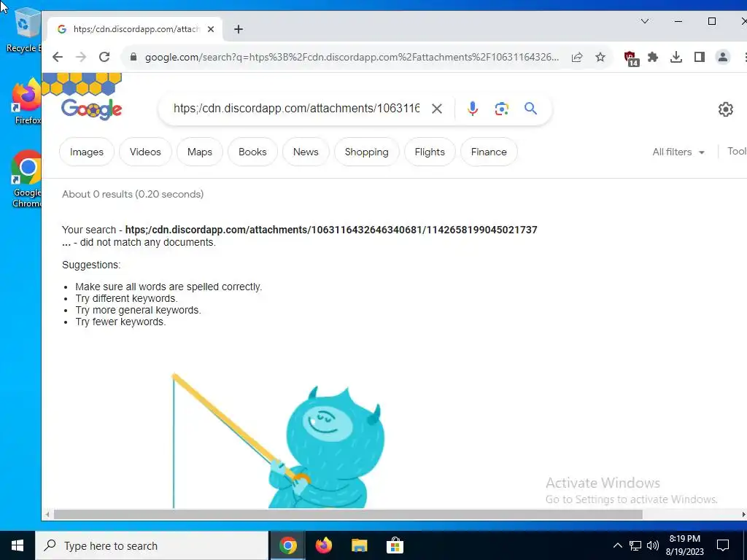Click the forward navigation arrow
The image size is (747, 560).
[x=81, y=57]
